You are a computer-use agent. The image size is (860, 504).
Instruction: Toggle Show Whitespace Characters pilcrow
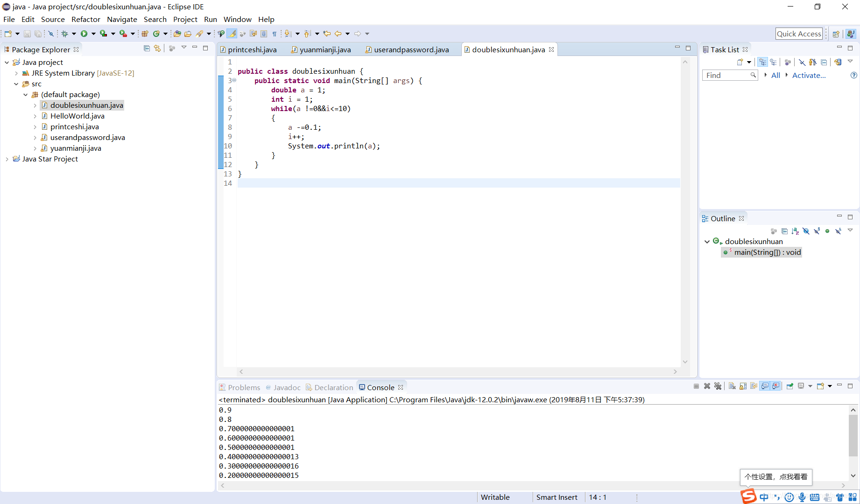coord(275,34)
